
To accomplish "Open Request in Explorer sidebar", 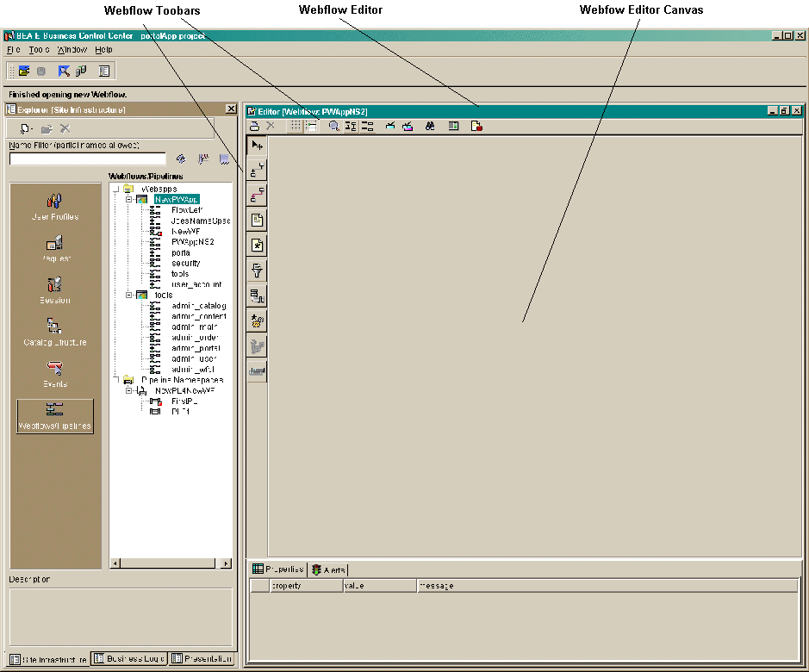I will 54,249.
